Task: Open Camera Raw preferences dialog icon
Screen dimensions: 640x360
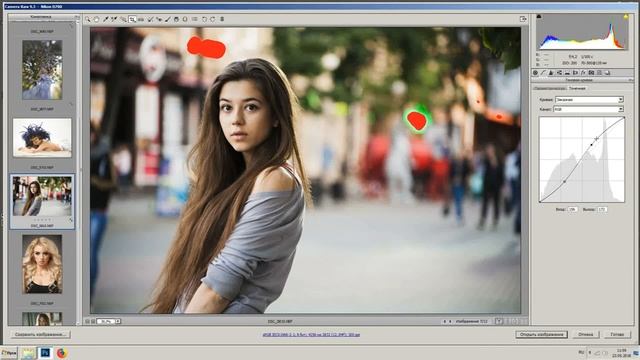Action: point(194,19)
